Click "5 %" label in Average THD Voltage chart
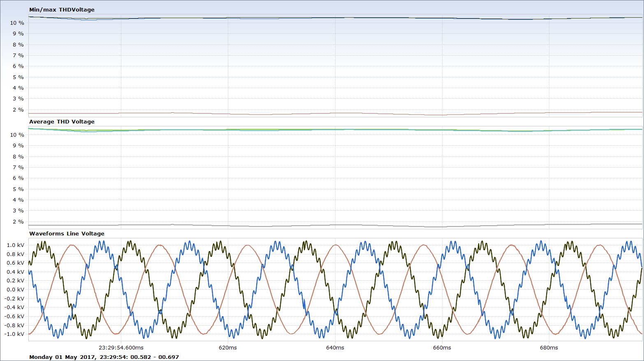644x361 pixels. pyautogui.click(x=18, y=189)
